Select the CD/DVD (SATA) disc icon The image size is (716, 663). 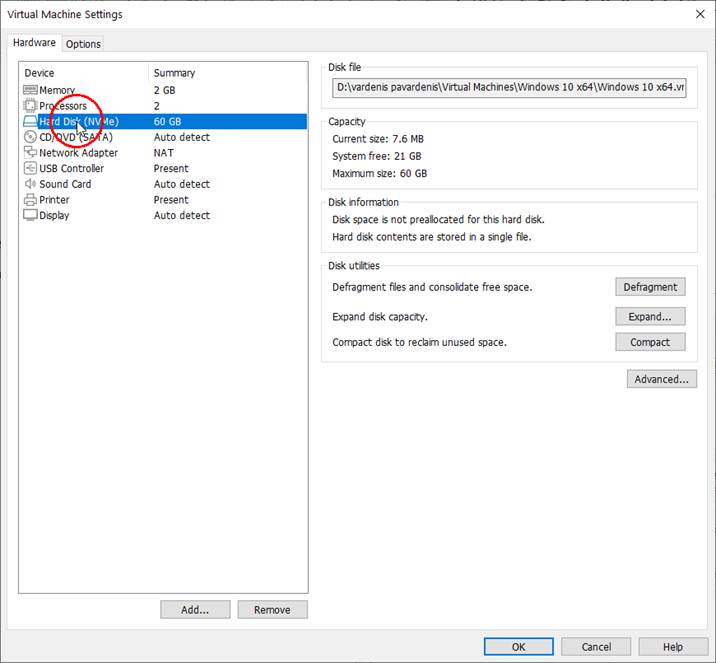[x=30, y=137]
